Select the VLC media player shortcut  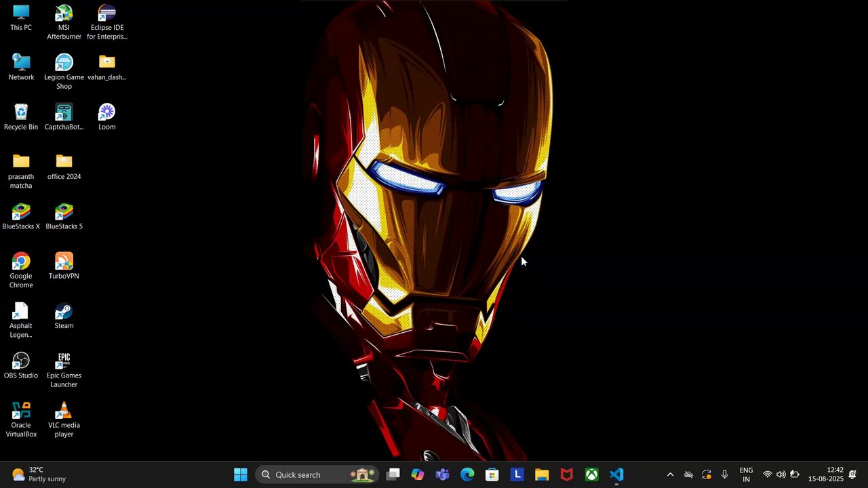(x=64, y=420)
